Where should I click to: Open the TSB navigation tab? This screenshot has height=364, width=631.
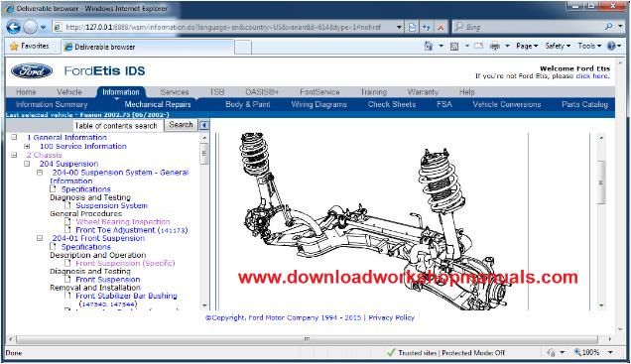pos(217,92)
